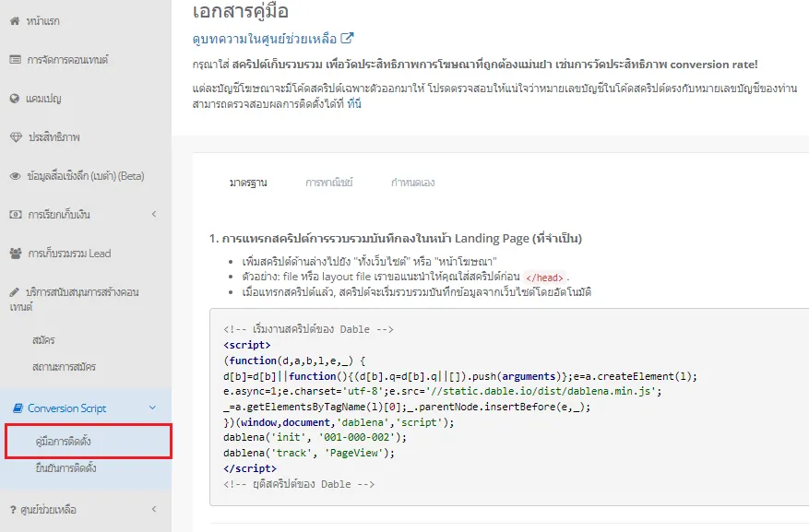Click the opening <script> tag line
The height and width of the screenshot is (532, 809).
(x=246, y=345)
